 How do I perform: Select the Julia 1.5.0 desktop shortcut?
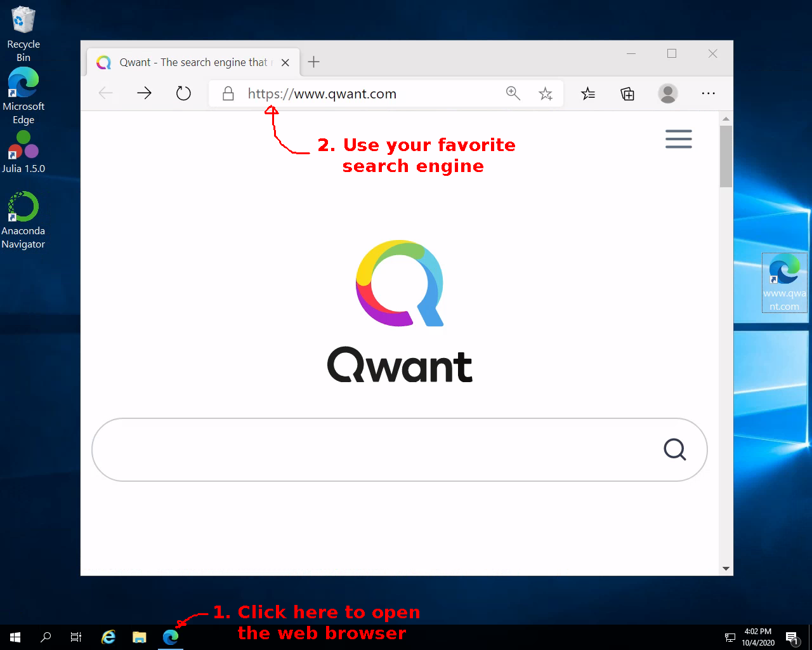coord(23,152)
